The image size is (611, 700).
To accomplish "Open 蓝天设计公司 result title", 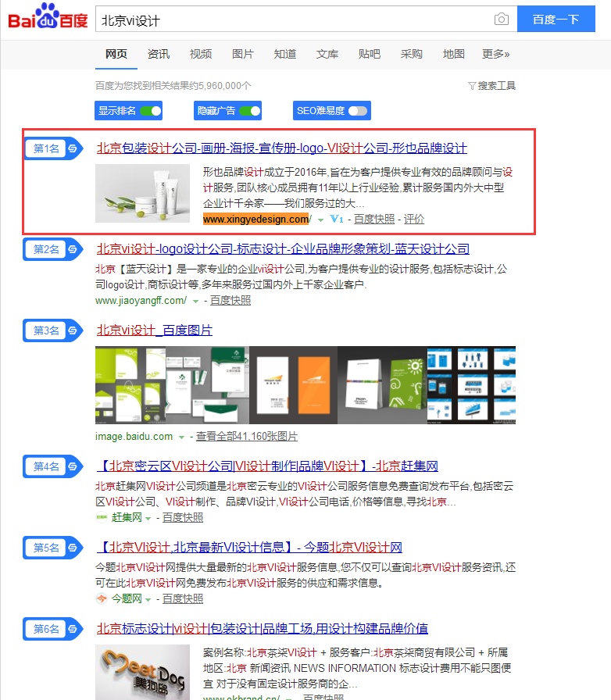I will pyautogui.click(x=283, y=249).
